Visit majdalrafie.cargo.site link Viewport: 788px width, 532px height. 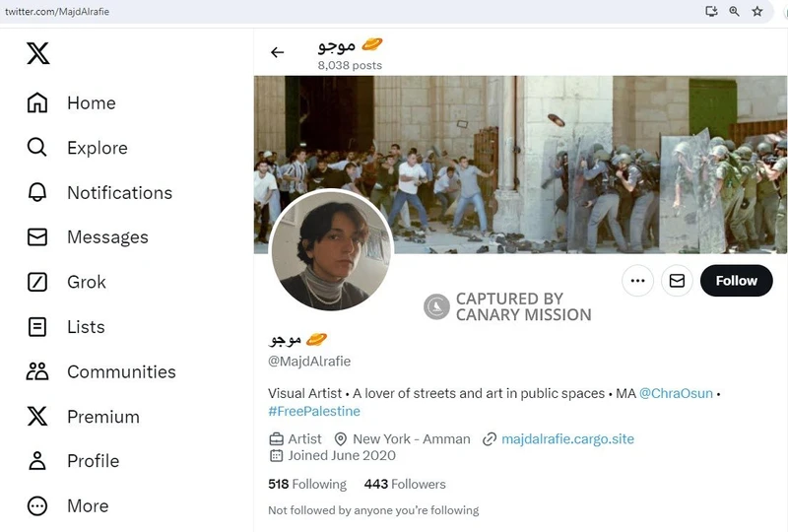click(568, 439)
